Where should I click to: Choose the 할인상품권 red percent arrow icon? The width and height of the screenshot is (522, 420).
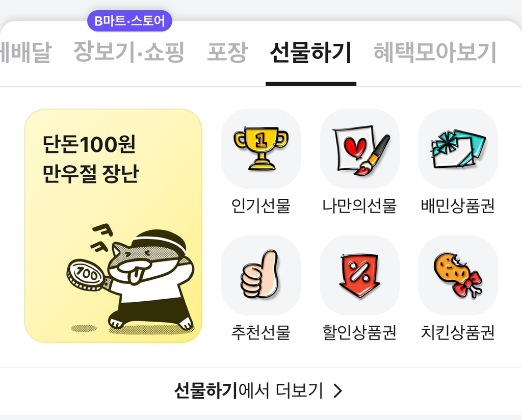[x=359, y=275]
